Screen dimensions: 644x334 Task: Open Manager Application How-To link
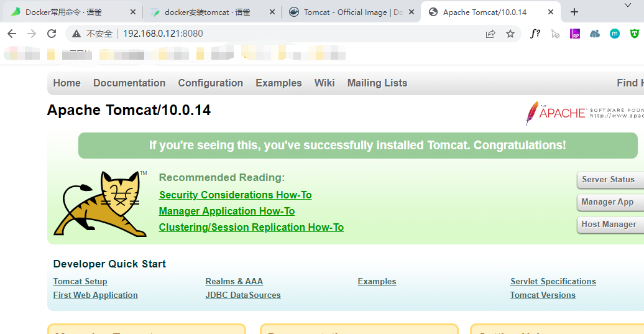(227, 211)
